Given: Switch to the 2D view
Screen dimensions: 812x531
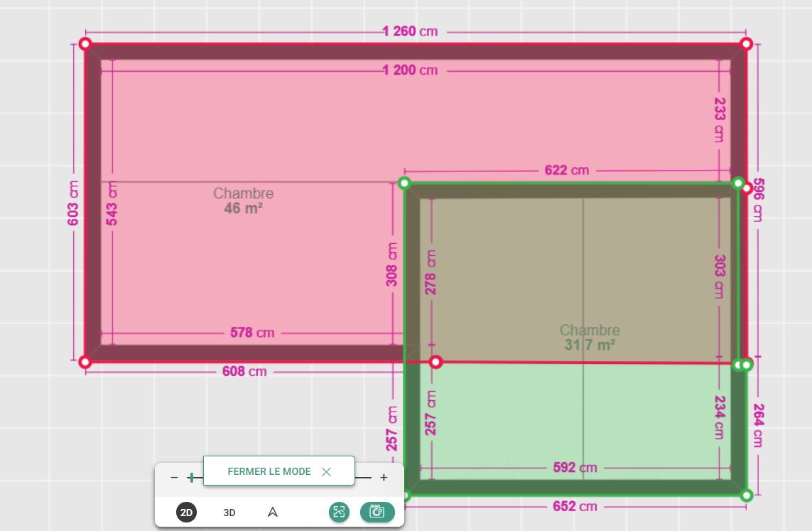Looking at the screenshot, I should click(x=186, y=513).
